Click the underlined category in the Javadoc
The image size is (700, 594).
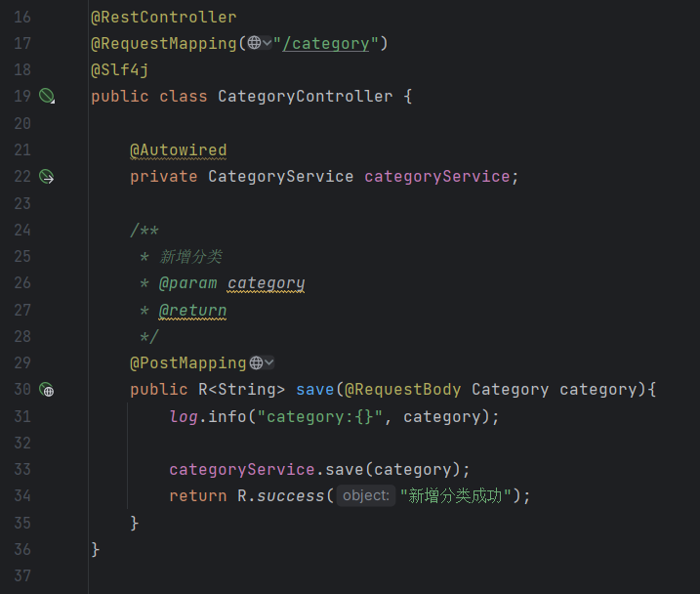click(267, 283)
